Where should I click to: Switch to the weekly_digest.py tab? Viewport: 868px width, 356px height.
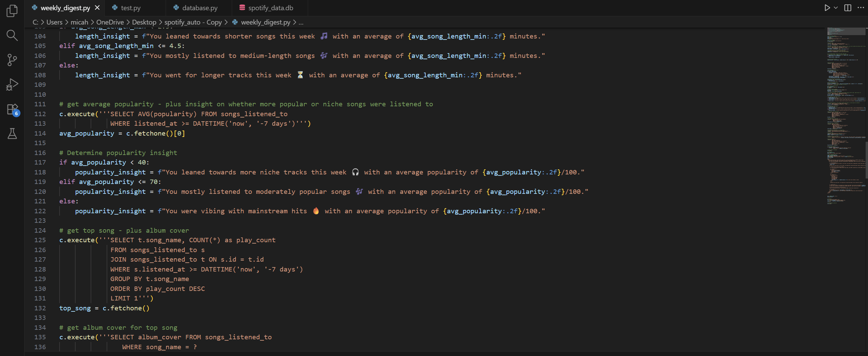[65, 7]
